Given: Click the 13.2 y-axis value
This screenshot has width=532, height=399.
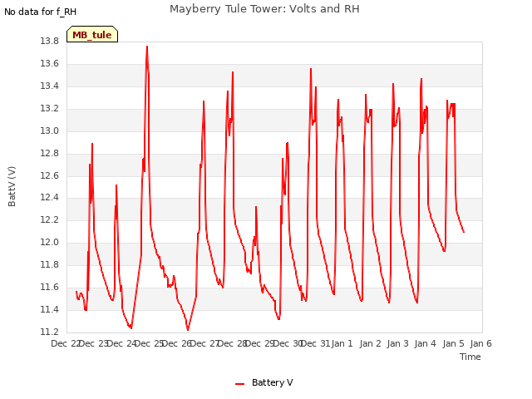Looking at the screenshot, I should click(50, 108).
